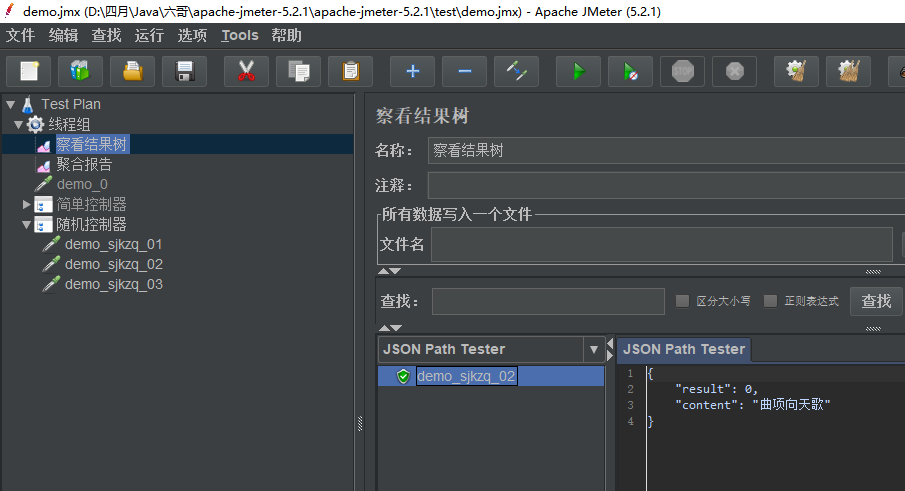Open the 文件 menu

(20, 36)
